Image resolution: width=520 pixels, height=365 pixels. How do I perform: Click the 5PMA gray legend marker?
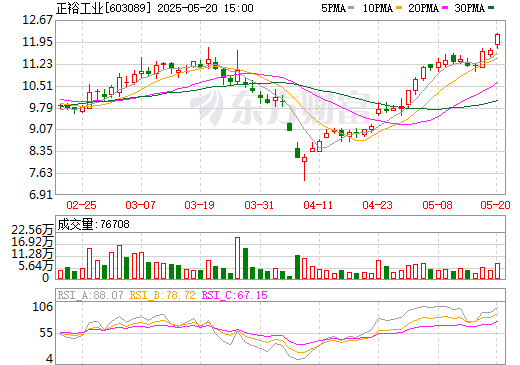click(351, 8)
